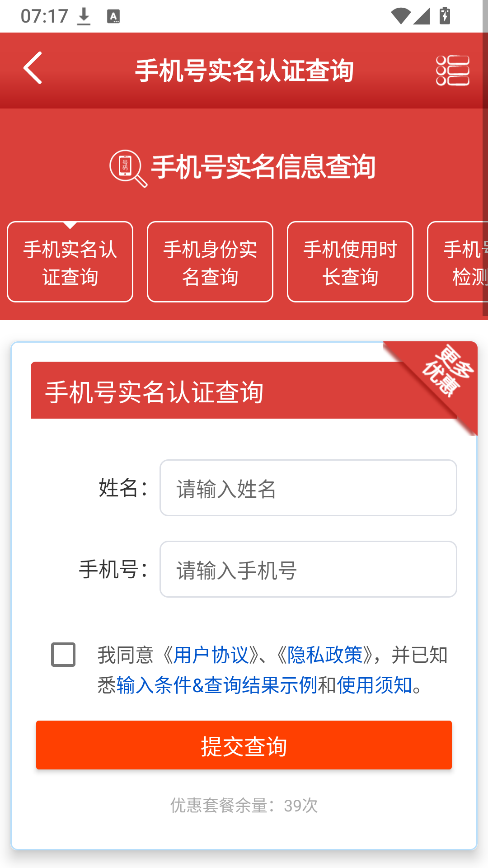Image resolution: width=488 pixels, height=868 pixels.
Task: Tap the Wi-Fi signal icon
Action: point(401,16)
